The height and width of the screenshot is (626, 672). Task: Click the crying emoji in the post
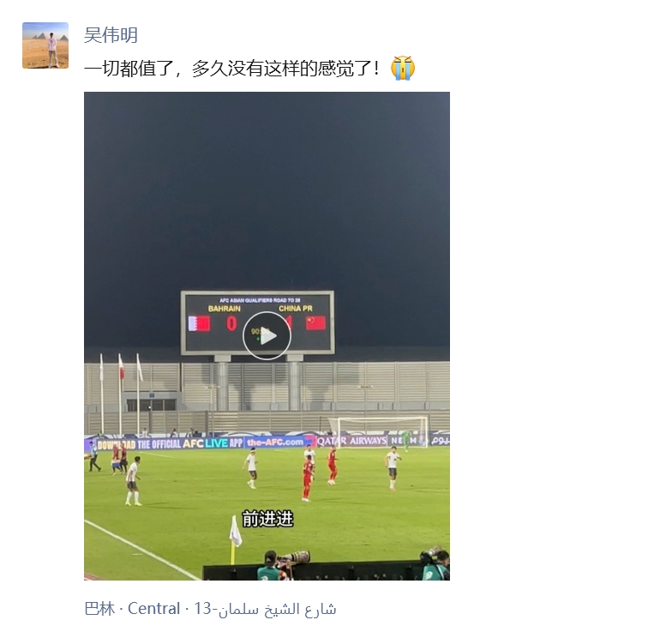[403, 69]
